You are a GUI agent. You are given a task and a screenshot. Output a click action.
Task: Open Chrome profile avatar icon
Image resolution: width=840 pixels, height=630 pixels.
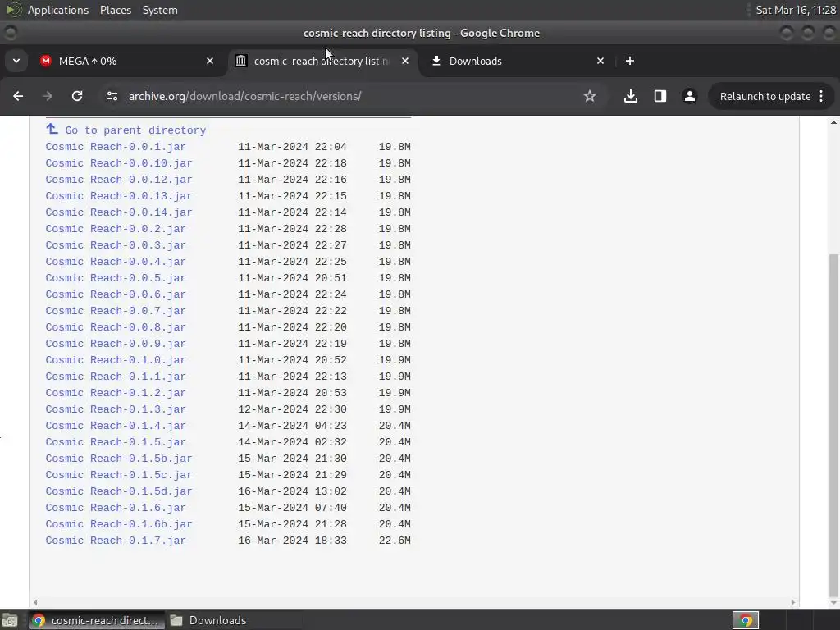pos(689,97)
